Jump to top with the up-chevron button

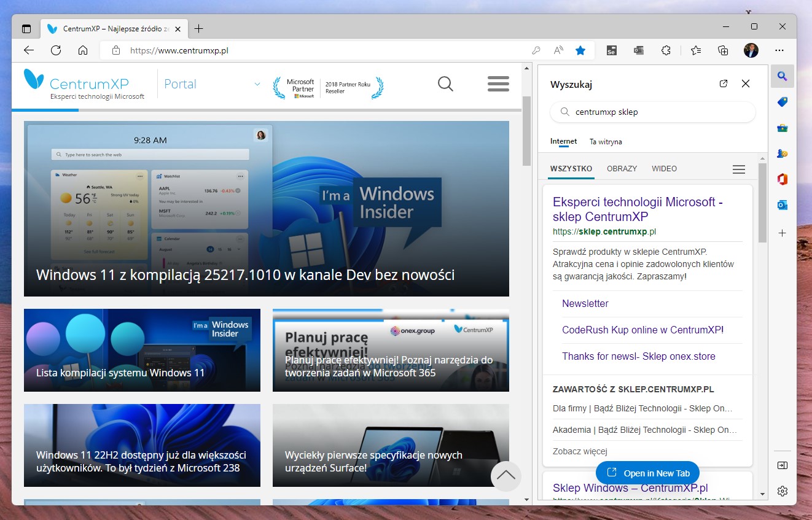pos(506,475)
